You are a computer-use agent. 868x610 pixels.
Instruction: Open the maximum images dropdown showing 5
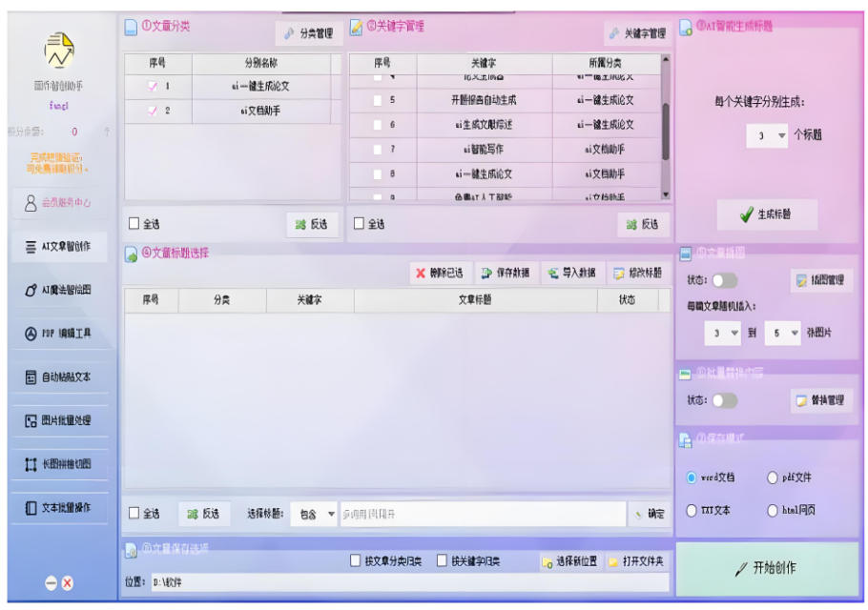point(783,334)
